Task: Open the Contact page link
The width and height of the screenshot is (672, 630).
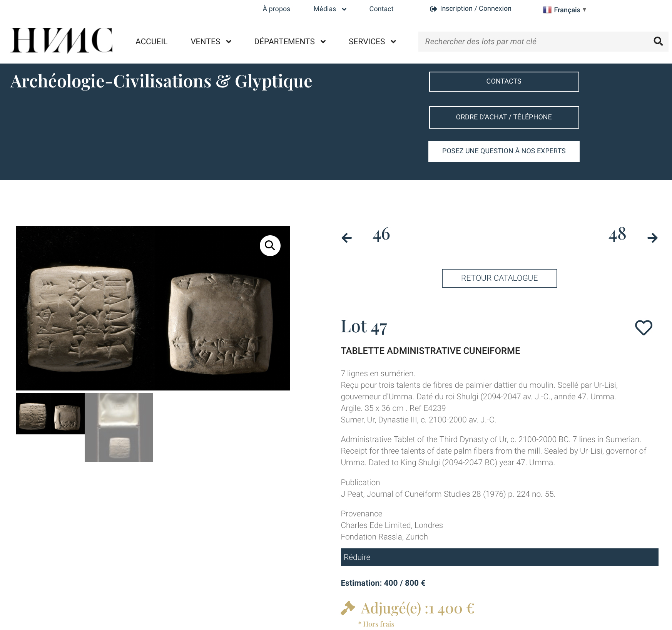Action: click(x=381, y=9)
